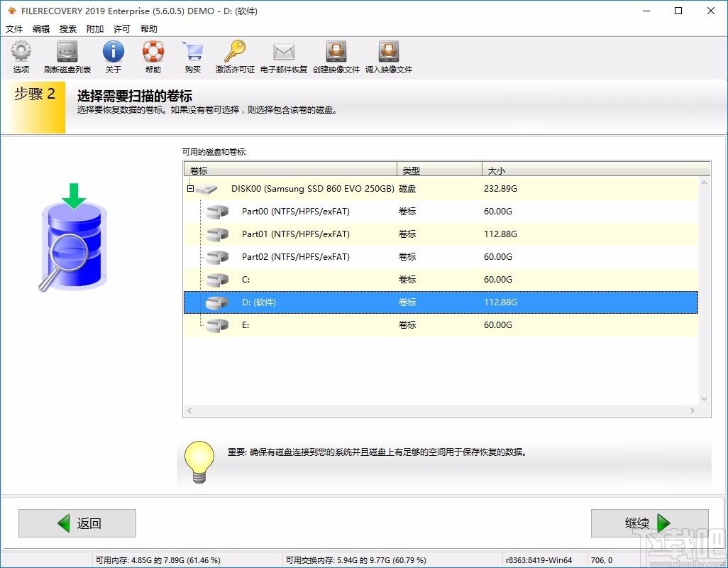The width and height of the screenshot is (728, 568).
Task: Click 可用内存 status bar entry
Action: tap(158, 560)
